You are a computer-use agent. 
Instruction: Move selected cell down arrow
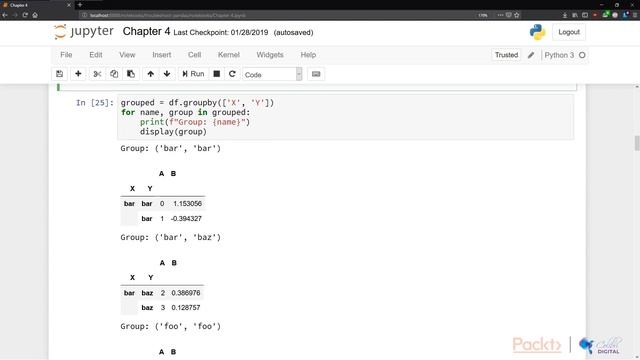click(x=167, y=74)
